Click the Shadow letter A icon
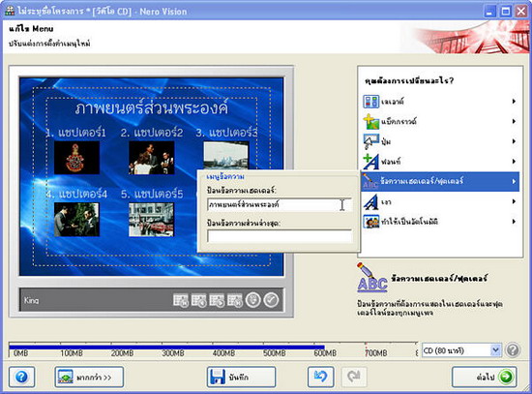This screenshot has width=532, height=394. point(370,201)
